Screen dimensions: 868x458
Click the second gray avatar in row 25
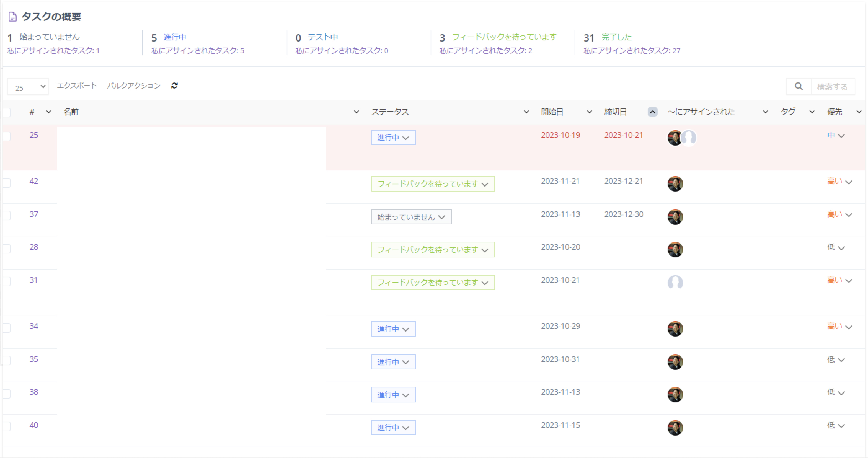pyautogui.click(x=689, y=138)
